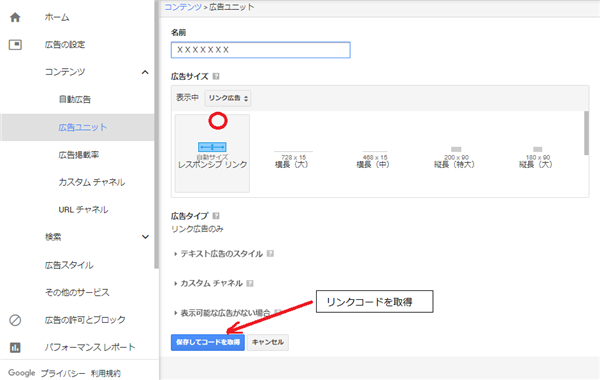Viewport: 600px width, 380px height.
Task: Open パフォーマンス レポート menu item
Action: coord(90,347)
